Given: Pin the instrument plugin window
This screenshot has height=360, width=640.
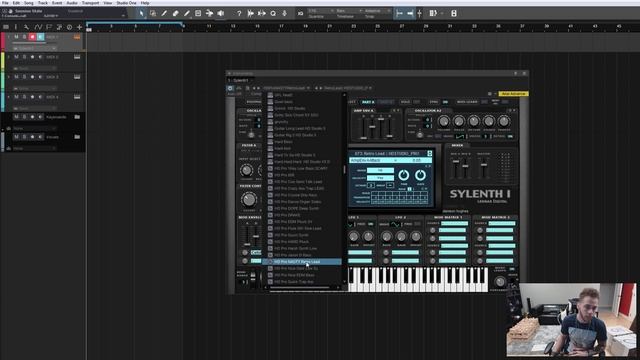Looking at the screenshot, I should [516, 73].
